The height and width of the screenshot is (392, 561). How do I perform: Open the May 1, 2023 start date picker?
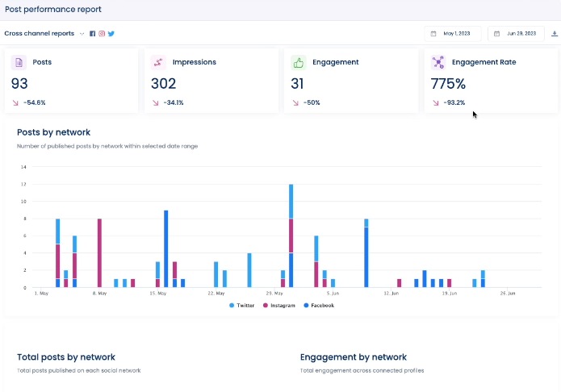(453, 34)
